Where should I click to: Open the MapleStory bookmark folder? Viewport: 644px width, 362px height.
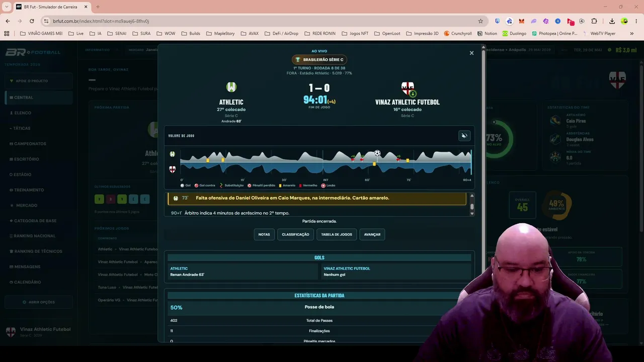[220, 34]
